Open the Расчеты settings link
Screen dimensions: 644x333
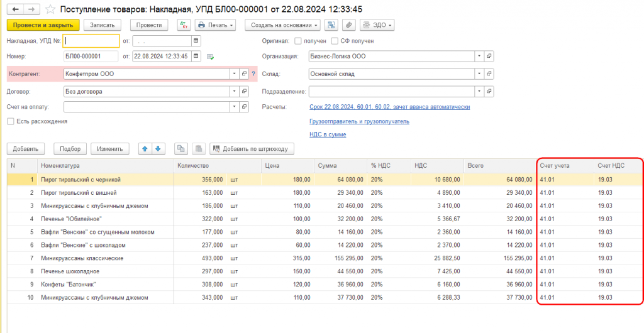point(389,107)
